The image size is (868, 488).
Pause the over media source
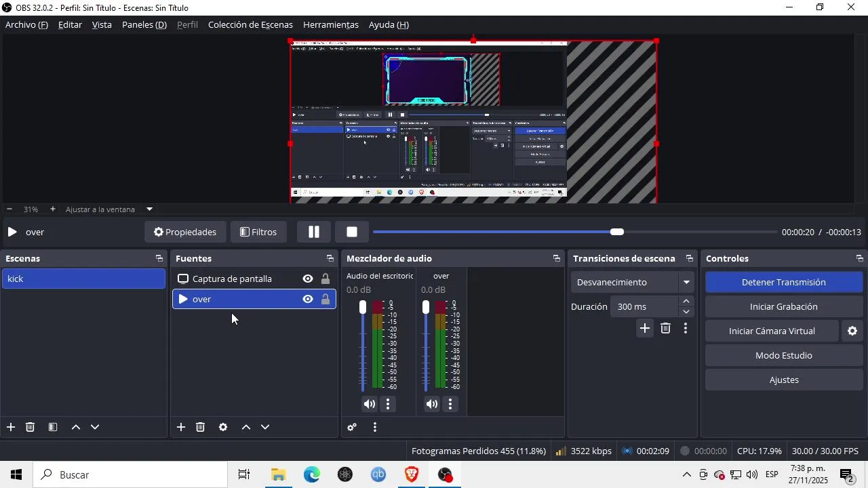point(314,232)
